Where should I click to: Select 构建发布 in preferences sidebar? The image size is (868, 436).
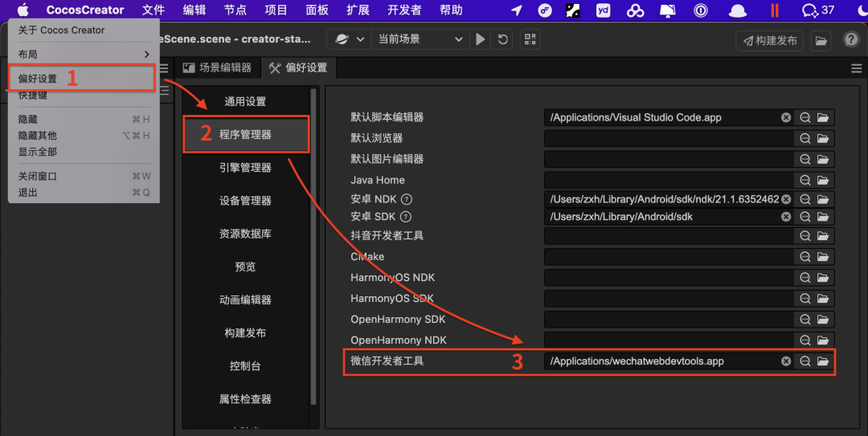[x=245, y=333]
